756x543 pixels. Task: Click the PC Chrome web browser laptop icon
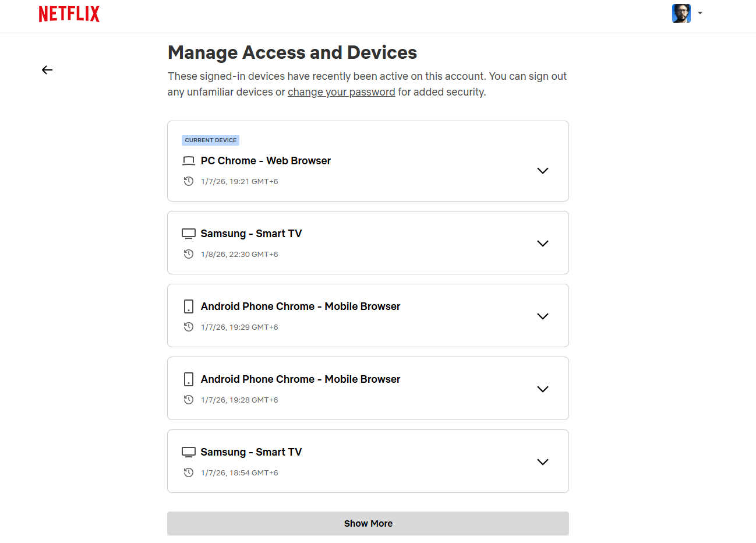[x=188, y=161]
